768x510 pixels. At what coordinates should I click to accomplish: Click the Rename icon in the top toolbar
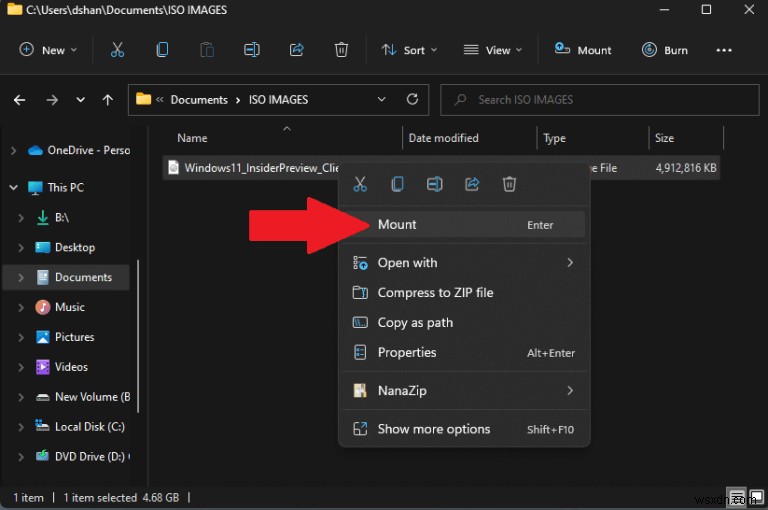point(252,49)
